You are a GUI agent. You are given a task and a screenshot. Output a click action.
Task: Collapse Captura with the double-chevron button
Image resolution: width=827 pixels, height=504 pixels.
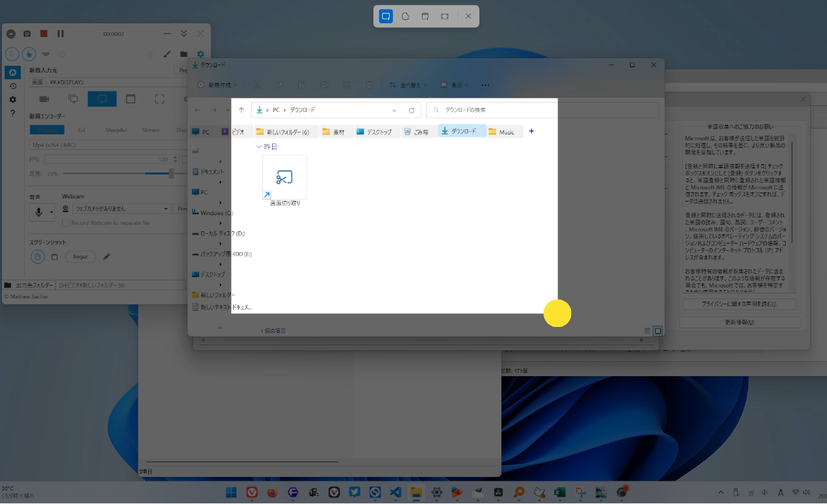coord(184,34)
